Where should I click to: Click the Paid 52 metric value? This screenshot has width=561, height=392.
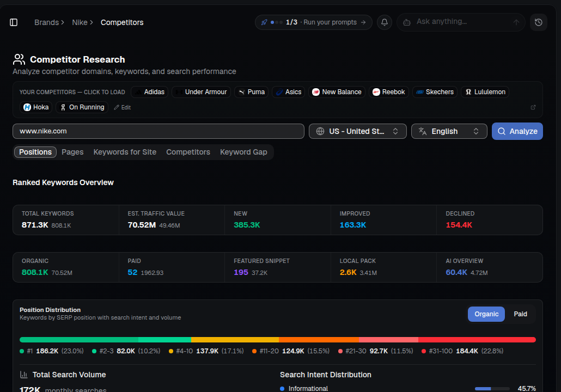tap(132, 272)
